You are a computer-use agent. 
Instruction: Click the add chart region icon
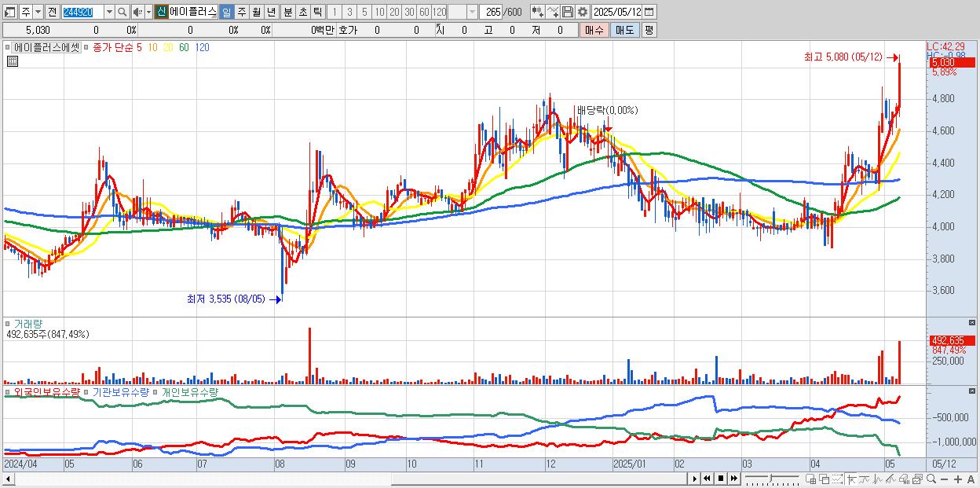pos(811,479)
